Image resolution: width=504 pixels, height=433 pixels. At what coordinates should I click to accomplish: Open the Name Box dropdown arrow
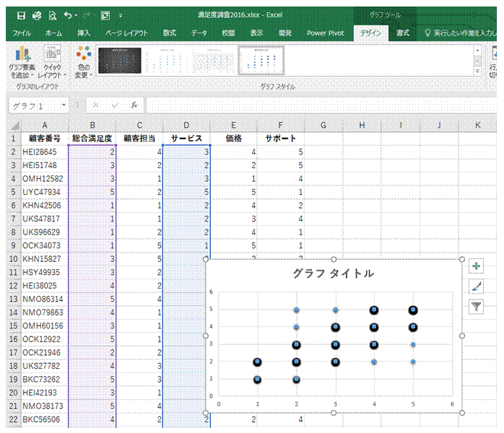(64, 105)
